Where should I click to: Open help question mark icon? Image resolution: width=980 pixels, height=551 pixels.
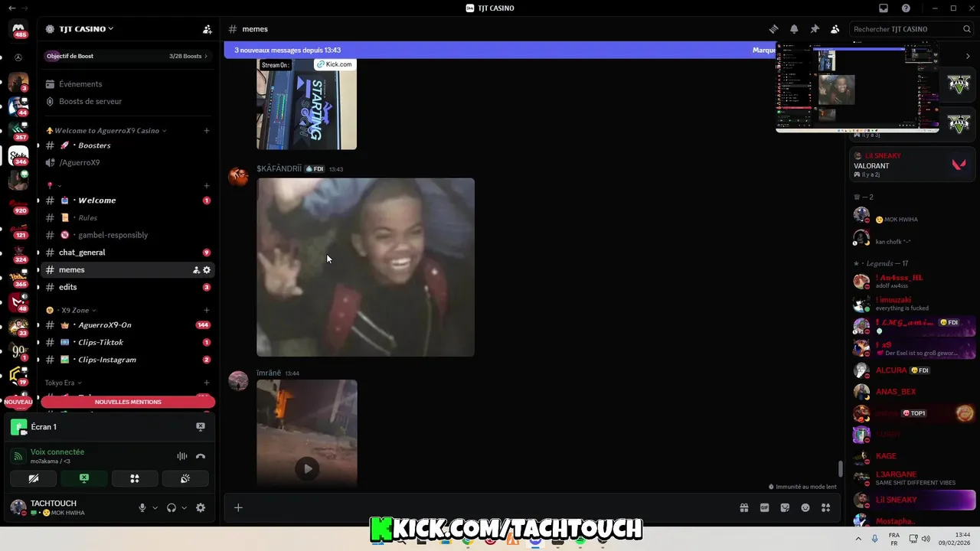coord(906,8)
